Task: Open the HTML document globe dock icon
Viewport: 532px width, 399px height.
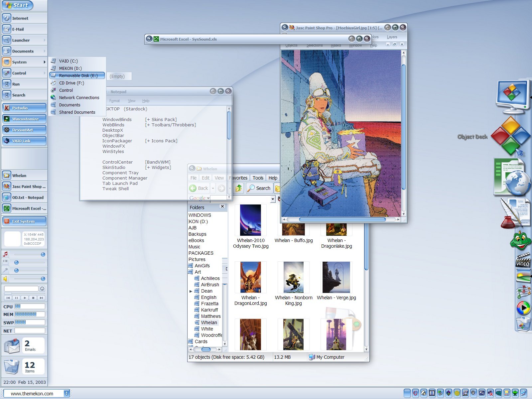Action: (x=512, y=177)
